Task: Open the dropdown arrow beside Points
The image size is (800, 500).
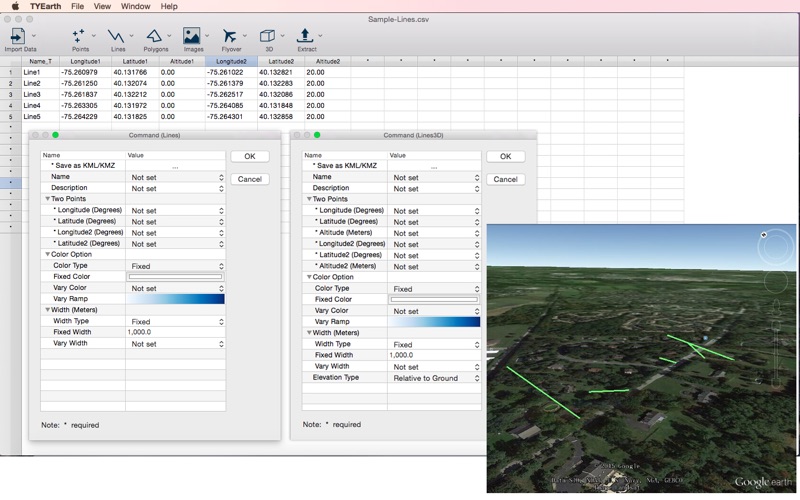Action: click(93, 36)
